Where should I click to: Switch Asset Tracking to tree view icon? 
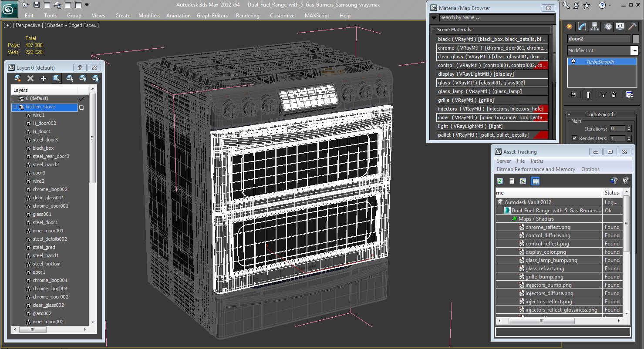click(x=523, y=181)
